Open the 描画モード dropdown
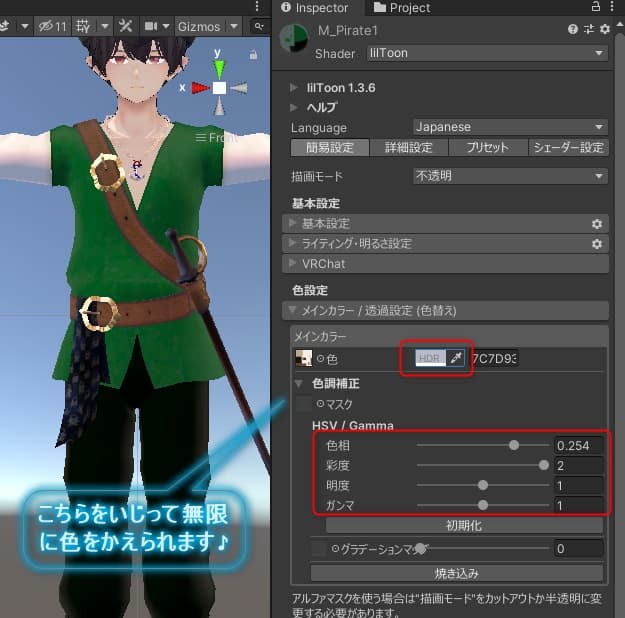 (x=510, y=176)
